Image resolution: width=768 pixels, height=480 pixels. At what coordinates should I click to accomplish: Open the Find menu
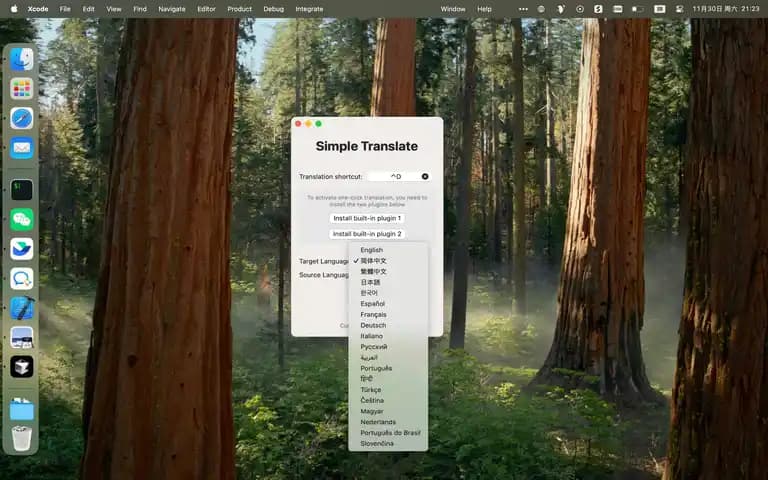pyautogui.click(x=140, y=9)
